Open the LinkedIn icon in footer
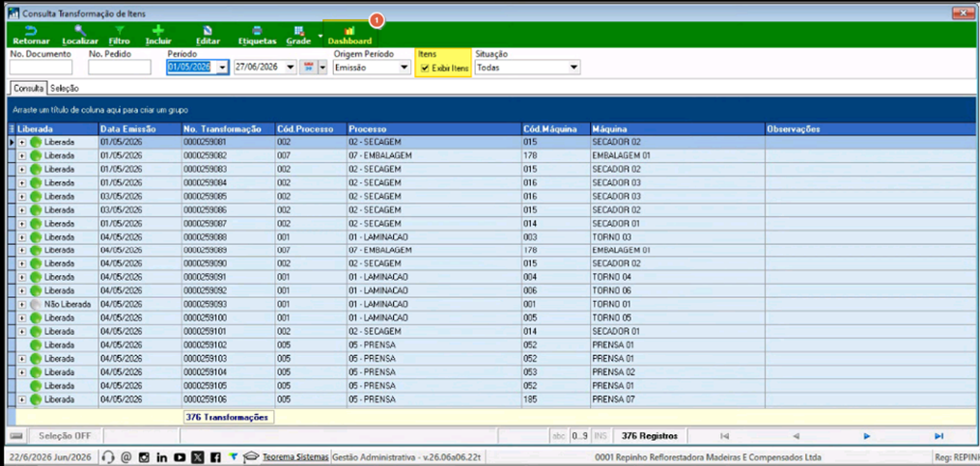The image size is (980, 466). pos(162,457)
